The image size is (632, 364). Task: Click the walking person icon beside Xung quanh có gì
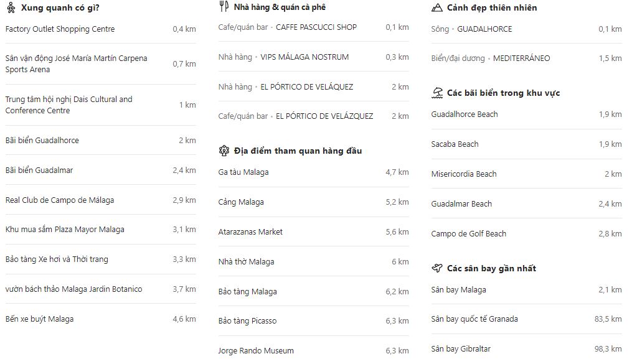[x=11, y=8]
